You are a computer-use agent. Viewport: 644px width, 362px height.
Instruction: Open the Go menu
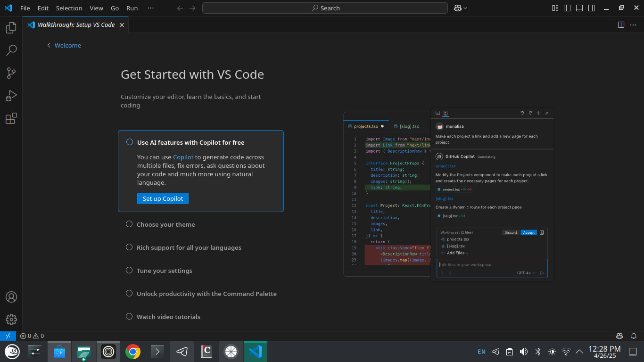click(x=115, y=8)
